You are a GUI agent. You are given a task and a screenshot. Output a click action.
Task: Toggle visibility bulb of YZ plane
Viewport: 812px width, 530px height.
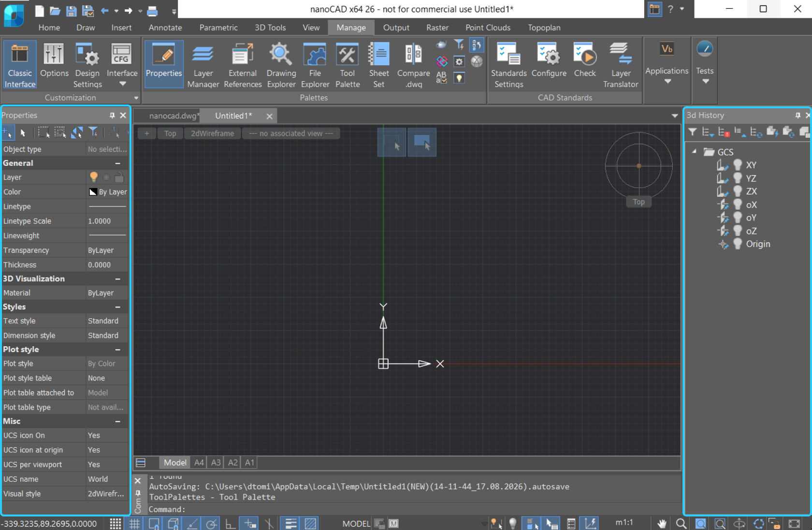(x=738, y=178)
